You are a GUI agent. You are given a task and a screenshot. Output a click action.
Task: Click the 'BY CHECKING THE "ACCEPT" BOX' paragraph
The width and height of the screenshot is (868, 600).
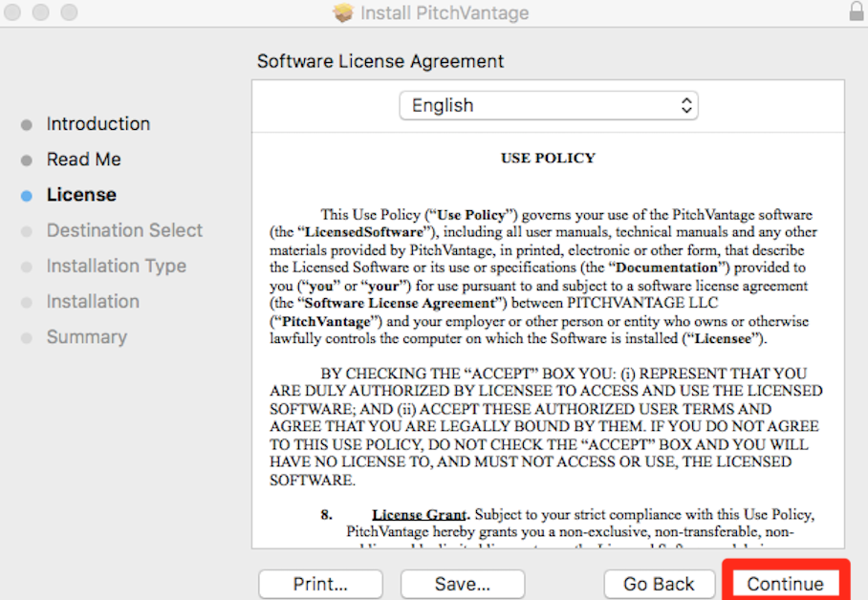546,426
